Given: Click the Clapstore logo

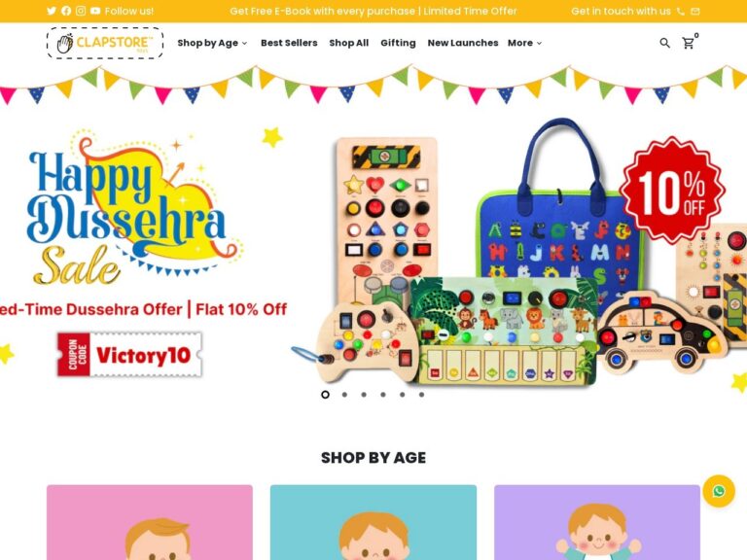Looking at the screenshot, I should 105,43.
